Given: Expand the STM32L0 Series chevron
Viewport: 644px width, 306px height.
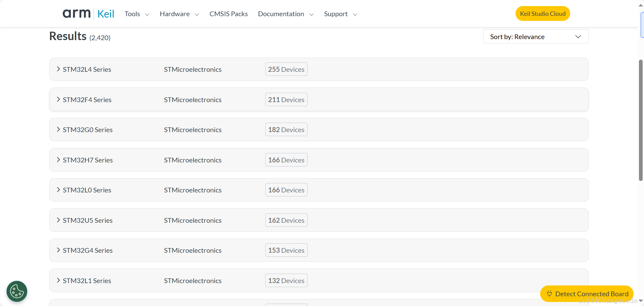Looking at the screenshot, I should click(x=58, y=190).
